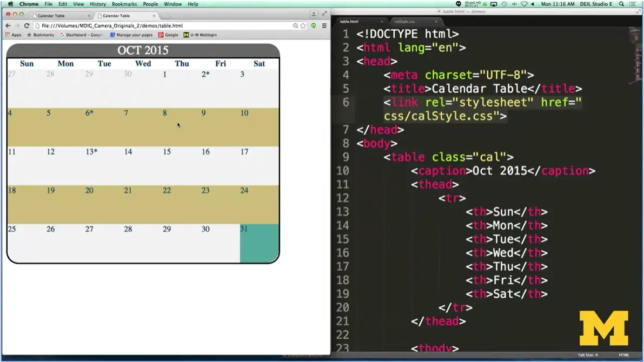Click the Manage your pages bookmark

[130, 35]
